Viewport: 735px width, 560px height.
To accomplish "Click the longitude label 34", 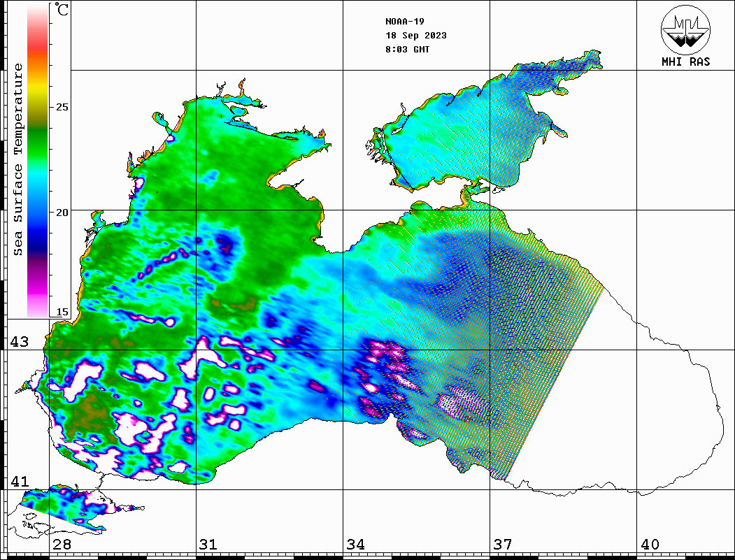I will click(355, 544).
